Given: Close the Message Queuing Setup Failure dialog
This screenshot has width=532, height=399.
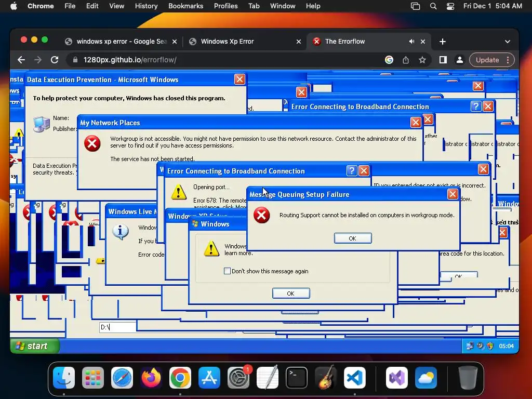Looking at the screenshot, I should pos(453,194).
